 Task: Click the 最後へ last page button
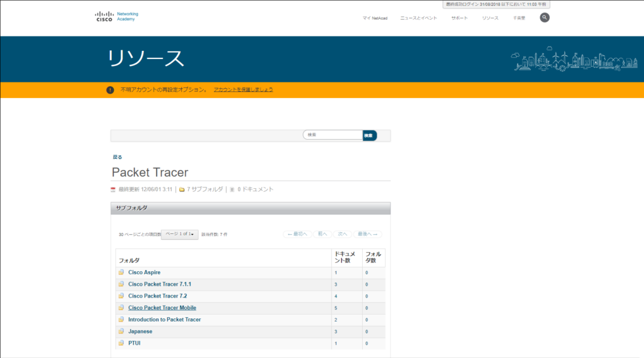(x=367, y=234)
